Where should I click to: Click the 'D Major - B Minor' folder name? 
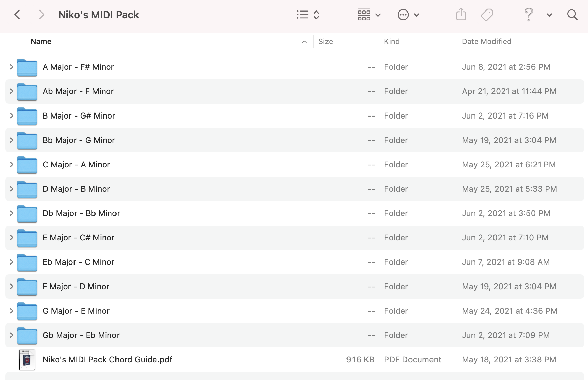76,189
